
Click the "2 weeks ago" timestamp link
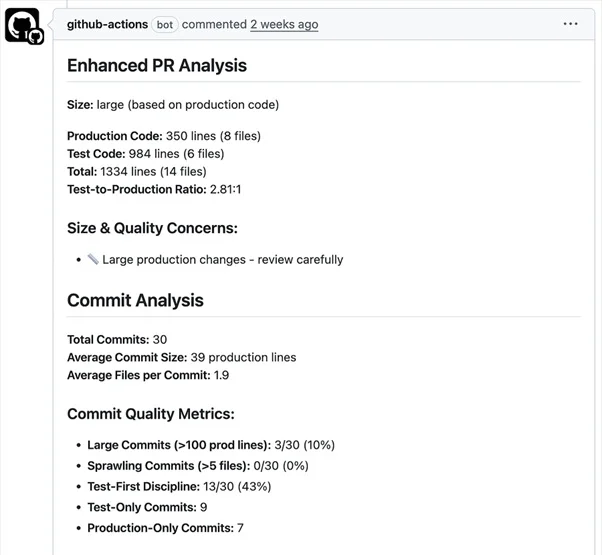[284, 24]
